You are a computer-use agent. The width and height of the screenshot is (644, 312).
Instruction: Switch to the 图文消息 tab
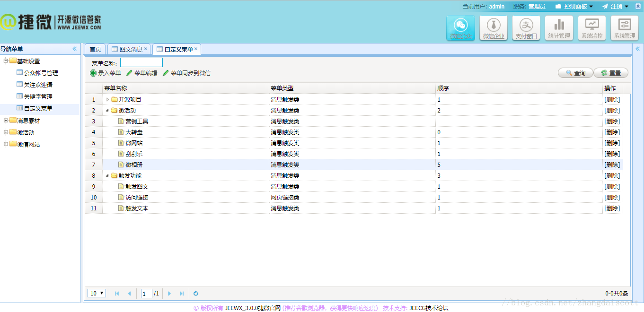coord(129,49)
